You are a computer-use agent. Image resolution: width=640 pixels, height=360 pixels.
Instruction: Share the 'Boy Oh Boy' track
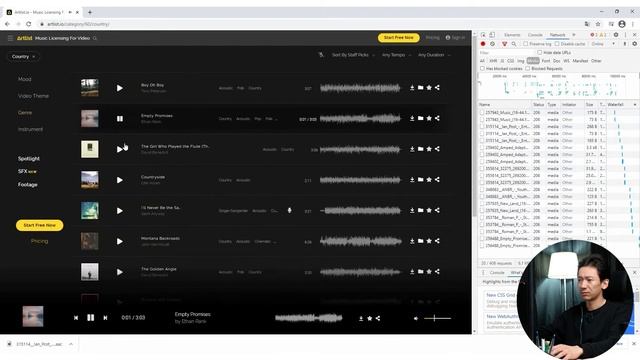(x=437, y=87)
